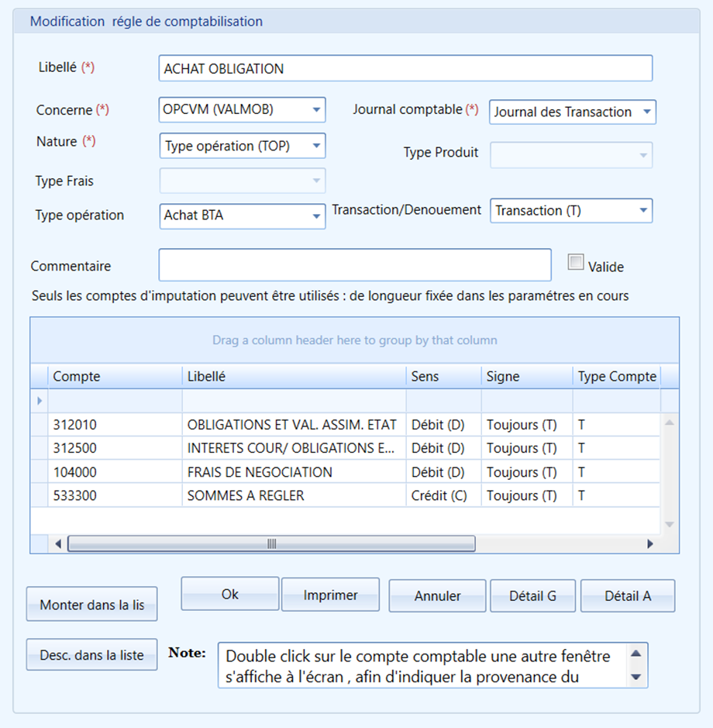Click the group-by column drop area
Screen dimensions: 713x728
click(x=355, y=340)
